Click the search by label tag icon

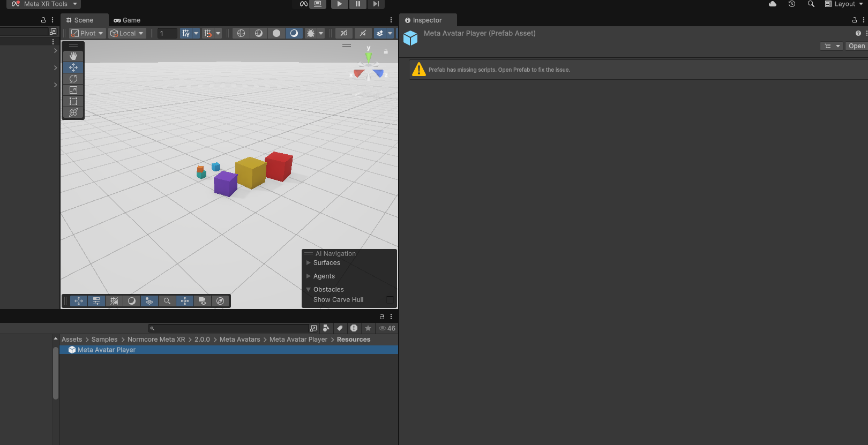[340, 328]
